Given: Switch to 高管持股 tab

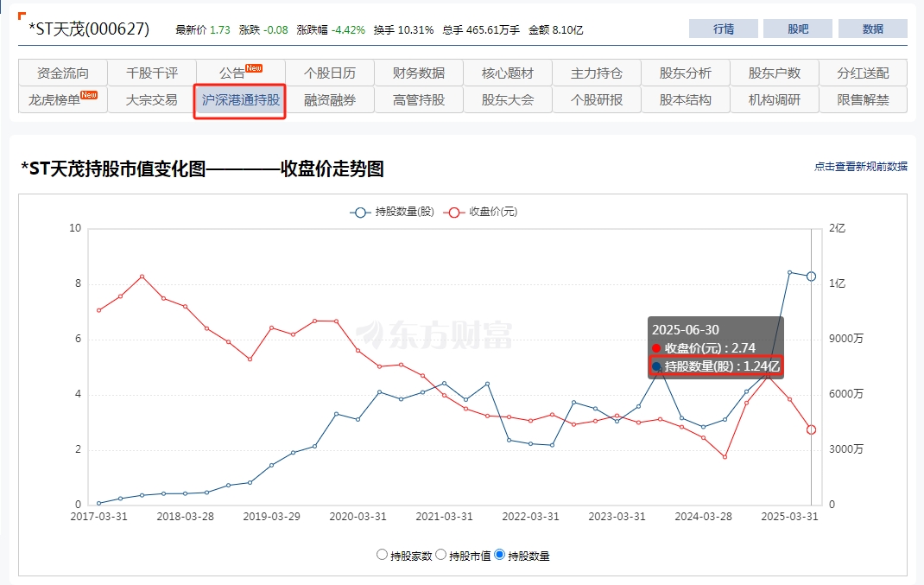Looking at the screenshot, I should (419, 99).
